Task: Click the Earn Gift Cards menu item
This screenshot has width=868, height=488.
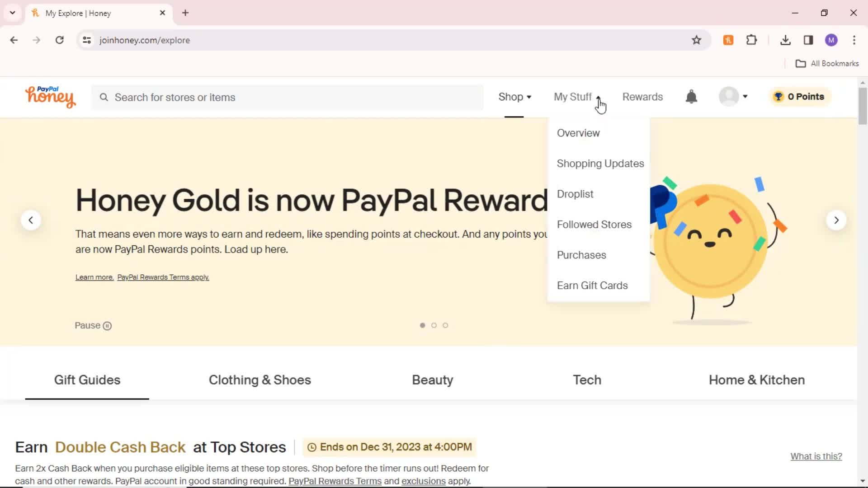Action: point(593,285)
